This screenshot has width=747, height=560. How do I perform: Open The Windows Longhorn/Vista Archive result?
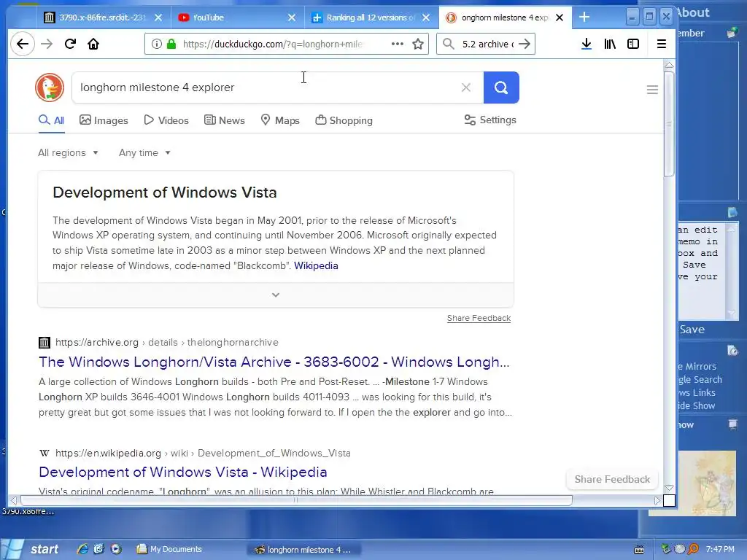(x=274, y=362)
